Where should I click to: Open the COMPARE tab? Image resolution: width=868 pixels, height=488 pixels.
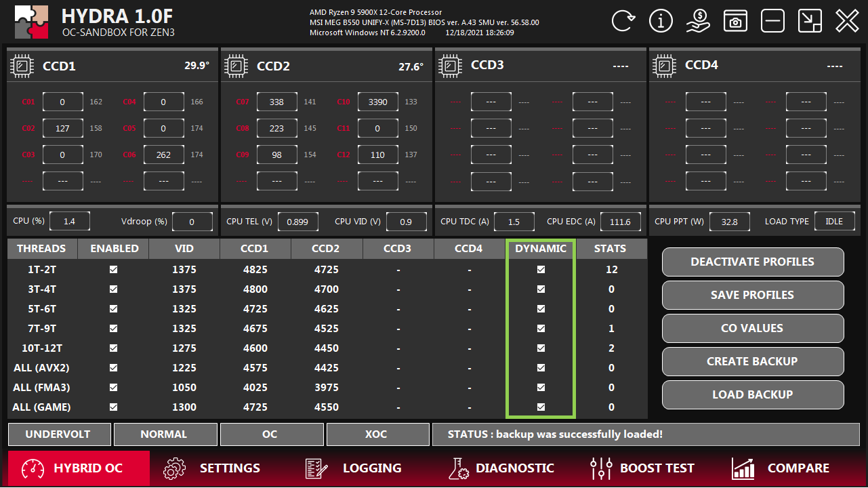780,468
